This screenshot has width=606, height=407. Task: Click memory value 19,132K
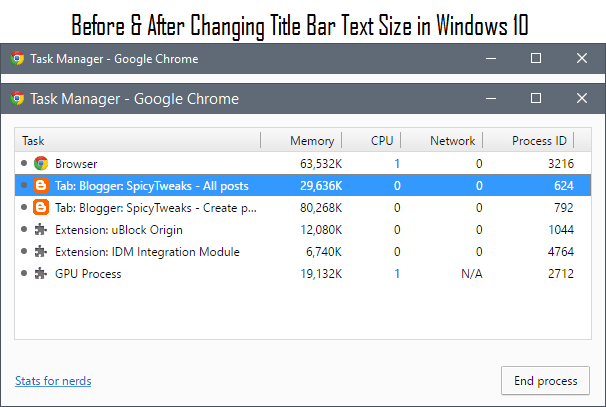coord(321,274)
